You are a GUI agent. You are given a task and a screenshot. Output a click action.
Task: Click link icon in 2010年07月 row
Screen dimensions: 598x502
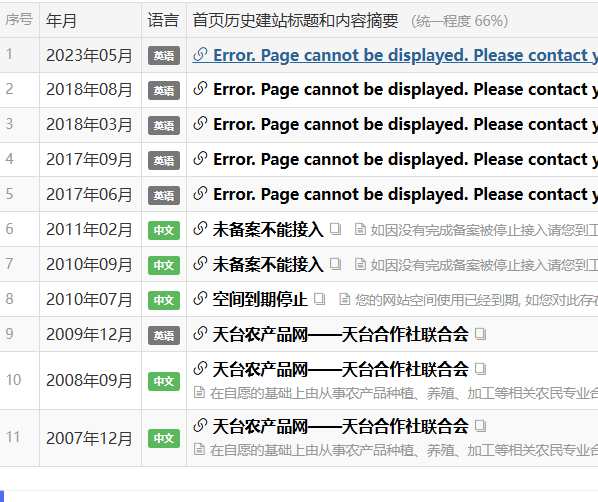200,299
